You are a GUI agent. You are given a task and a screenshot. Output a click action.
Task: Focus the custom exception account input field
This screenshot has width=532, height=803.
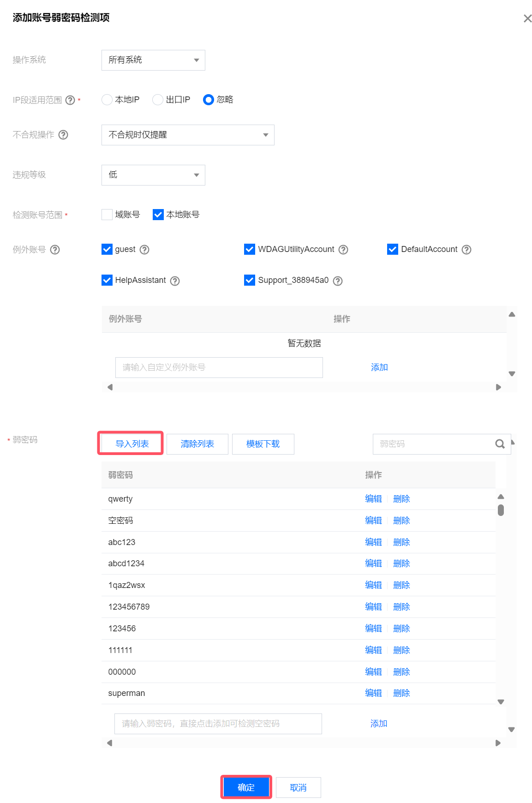point(219,367)
